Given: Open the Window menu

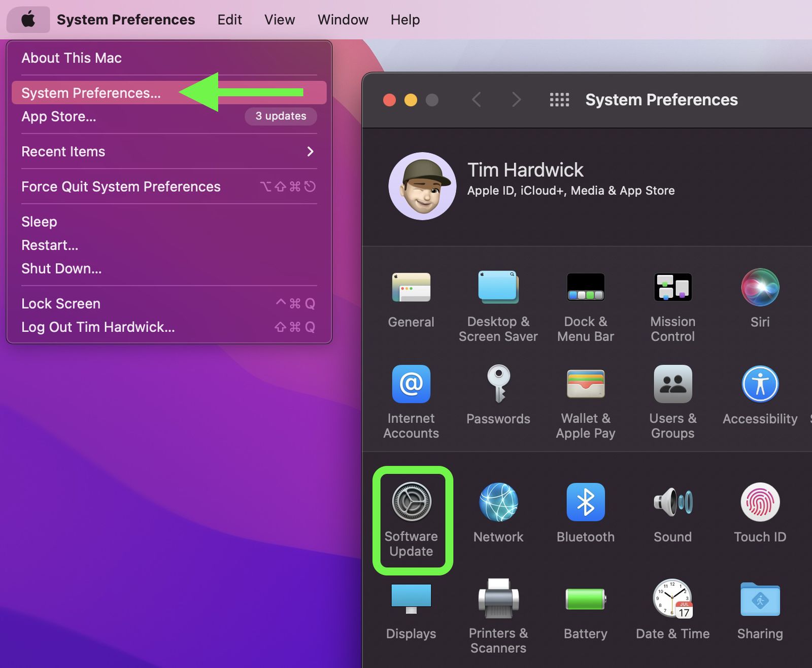Looking at the screenshot, I should [343, 20].
